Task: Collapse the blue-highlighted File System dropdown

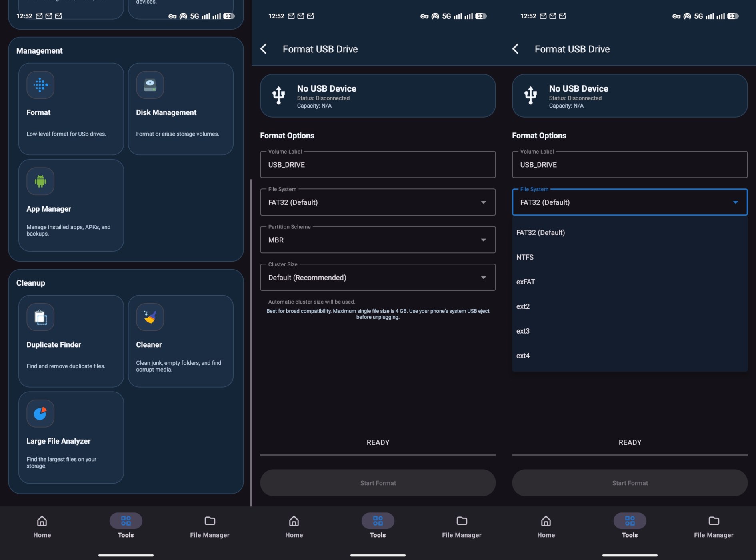Action: coord(630,202)
